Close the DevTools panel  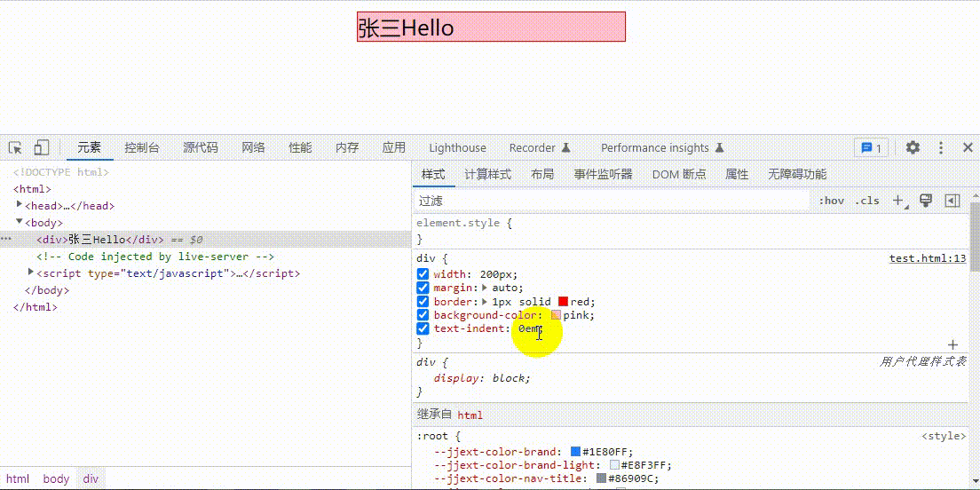(968, 148)
